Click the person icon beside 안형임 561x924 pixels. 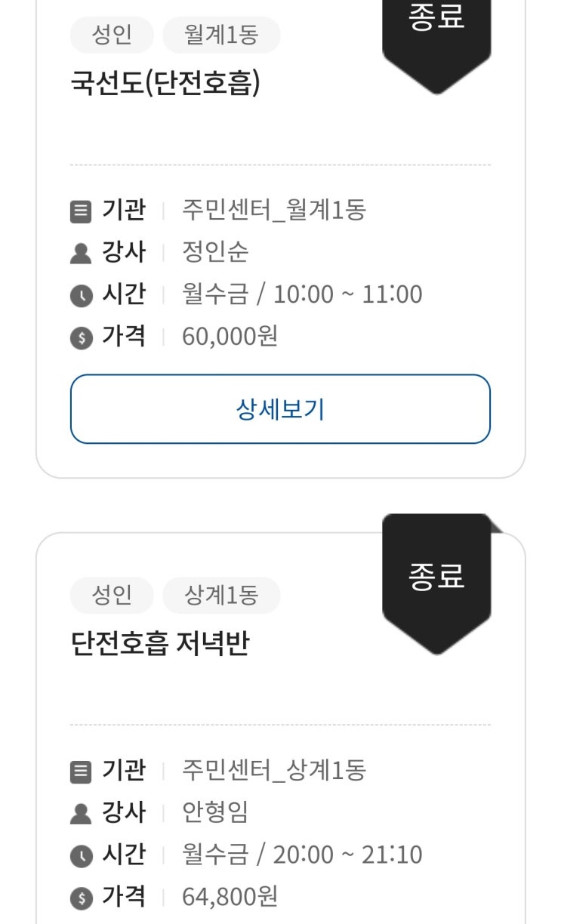(80, 813)
